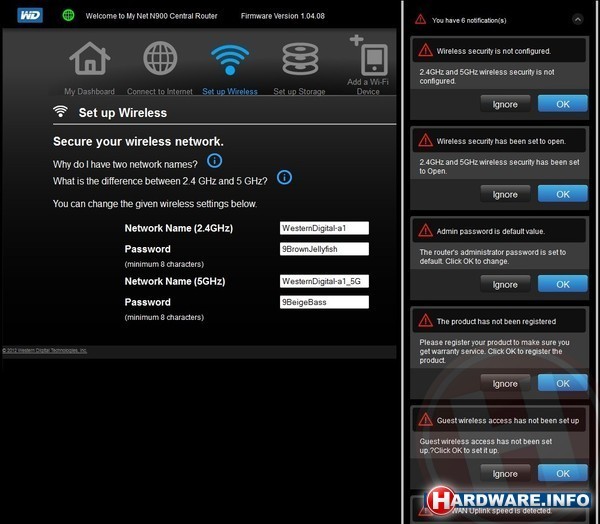Click the WD logo icon
The image size is (600, 524).
click(30, 15)
